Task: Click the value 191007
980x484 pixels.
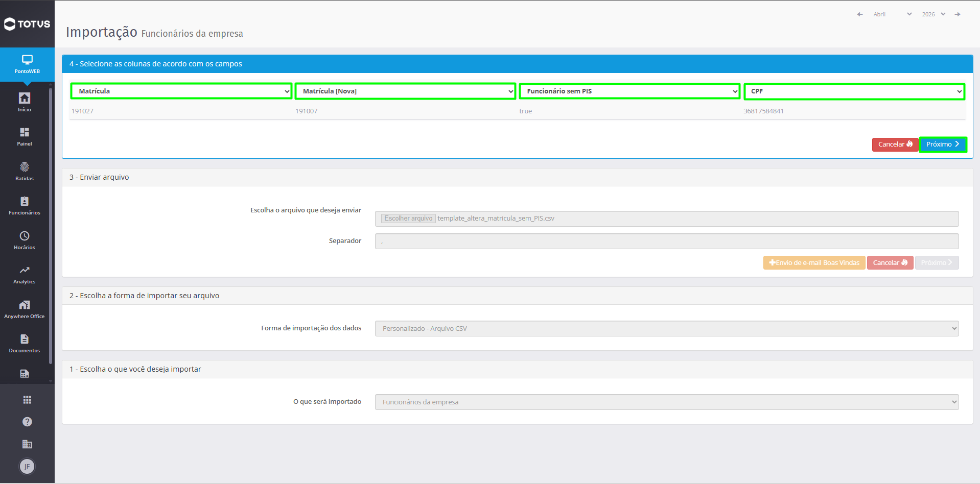Action: pyautogui.click(x=307, y=111)
